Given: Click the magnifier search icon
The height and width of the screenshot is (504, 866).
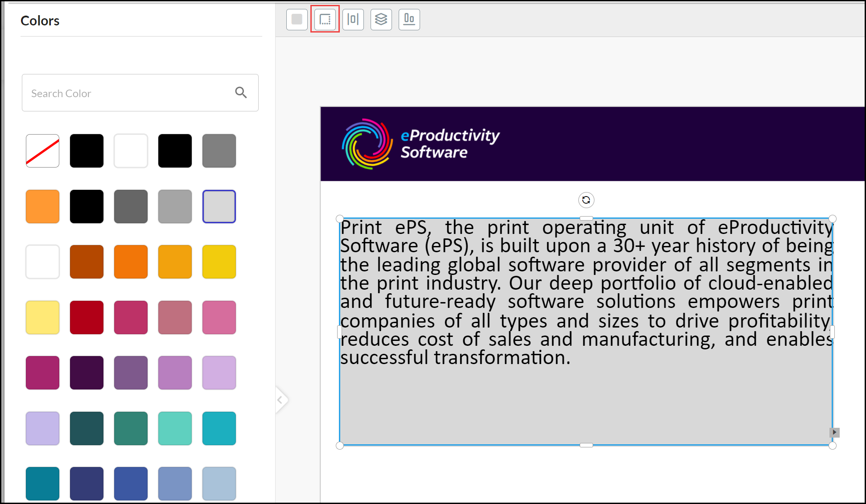Looking at the screenshot, I should click(x=241, y=93).
